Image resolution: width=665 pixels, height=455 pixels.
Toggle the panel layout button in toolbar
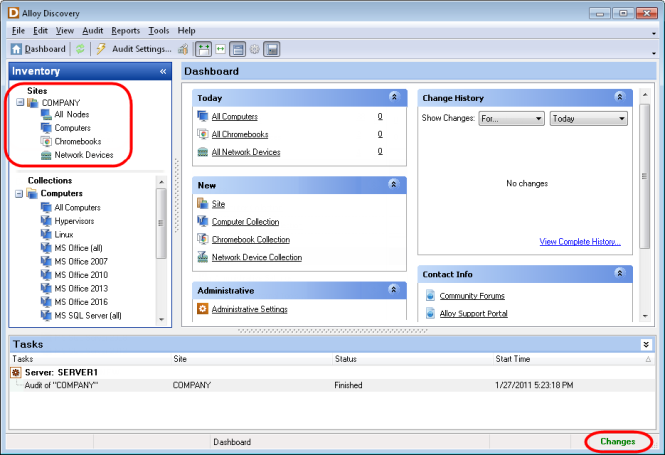tap(237, 49)
